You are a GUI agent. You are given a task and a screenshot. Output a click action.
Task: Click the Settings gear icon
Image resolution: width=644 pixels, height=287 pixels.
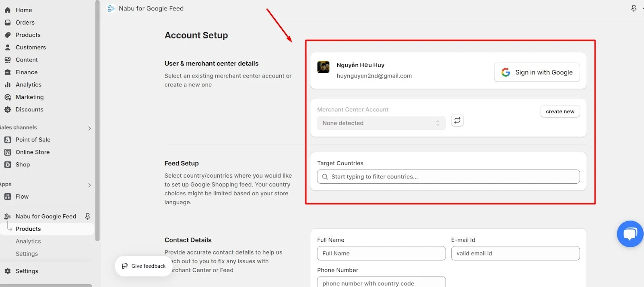point(8,271)
